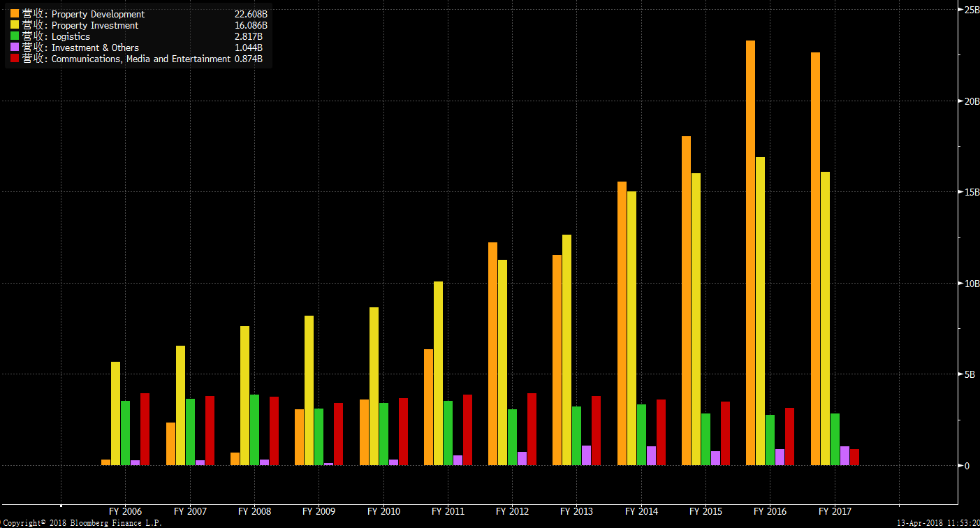Image resolution: width=980 pixels, height=528 pixels.
Task: Click the orange Property Development legend swatch
Action: (15, 14)
